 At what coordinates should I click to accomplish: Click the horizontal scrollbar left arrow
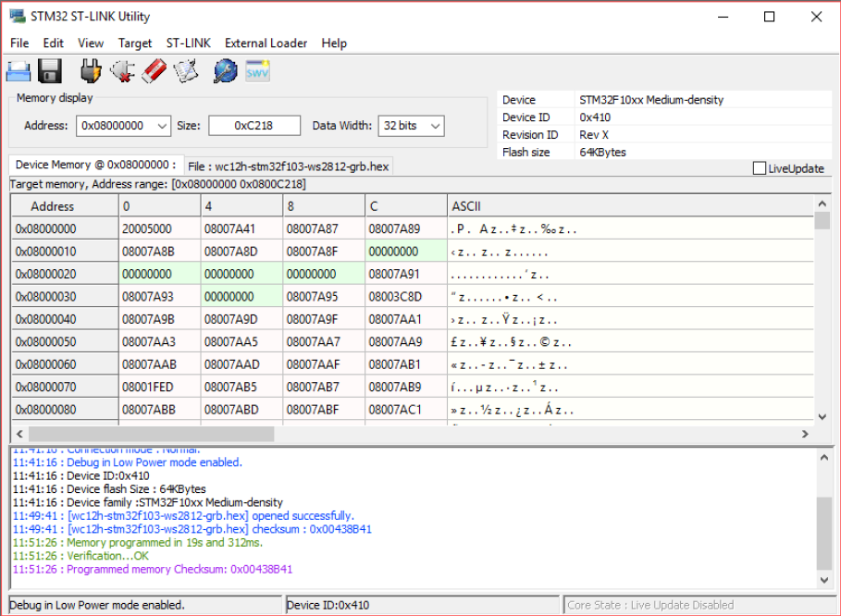[x=19, y=434]
